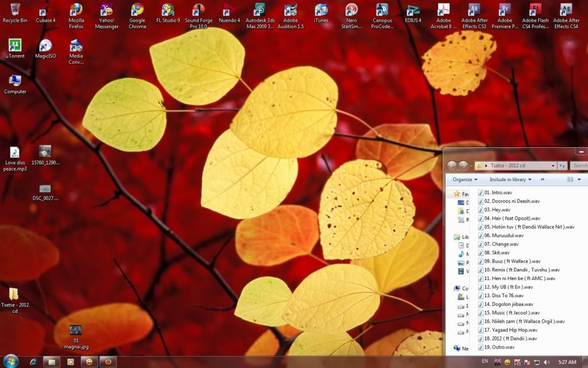Viewport: 588px width, 368px height.
Task: Click the Adobe Premiere Pro icon
Action: pyautogui.click(x=505, y=10)
